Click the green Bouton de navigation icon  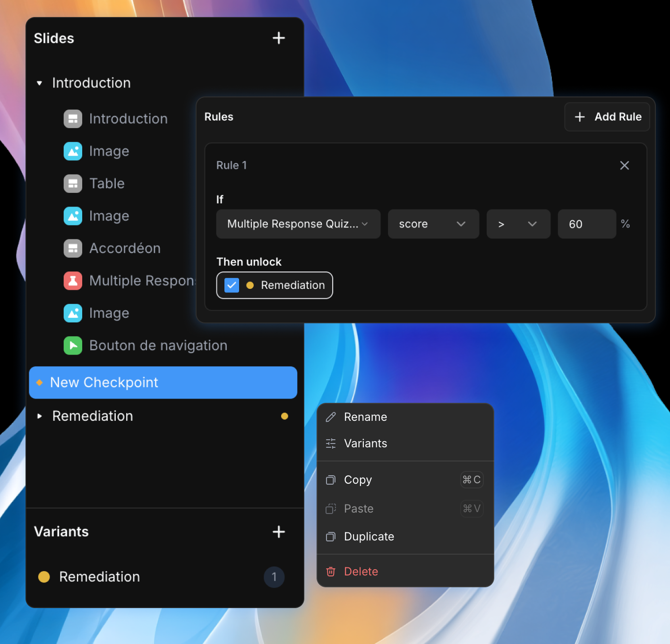click(x=73, y=346)
